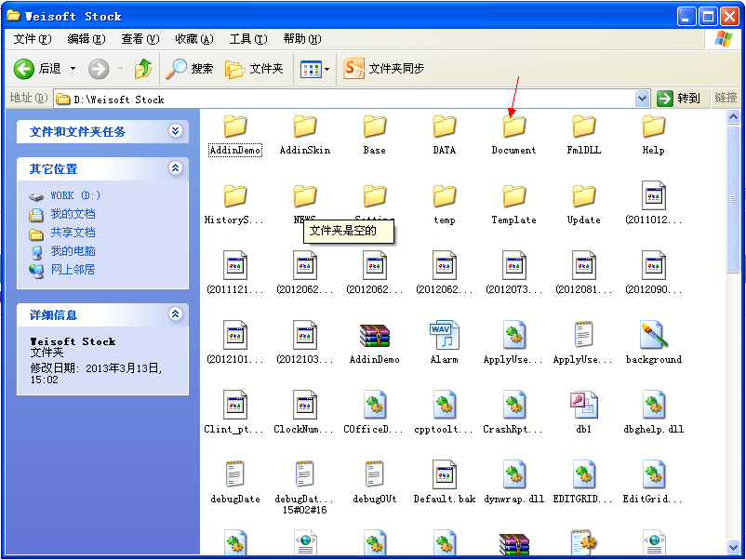Image resolution: width=746 pixels, height=560 pixels.
Task: Open the 文件 (File) menu
Action: [32, 39]
